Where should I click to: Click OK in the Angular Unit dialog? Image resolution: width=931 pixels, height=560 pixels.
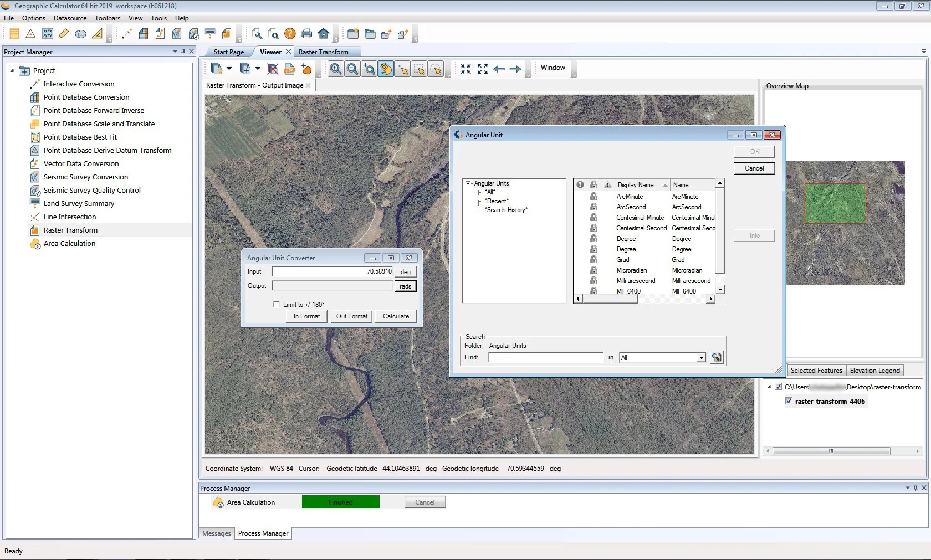pyautogui.click(x=754, y=151)
